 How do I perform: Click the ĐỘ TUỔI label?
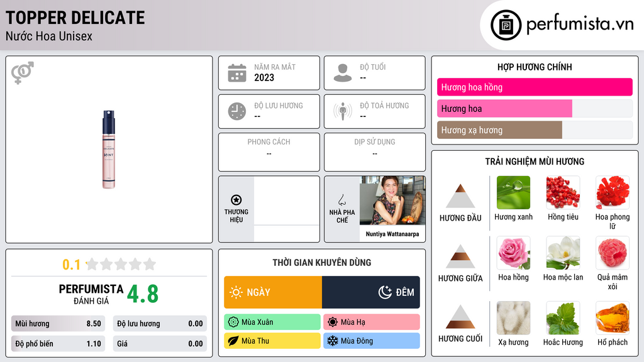pyautogui.click(x=373, y=67)
